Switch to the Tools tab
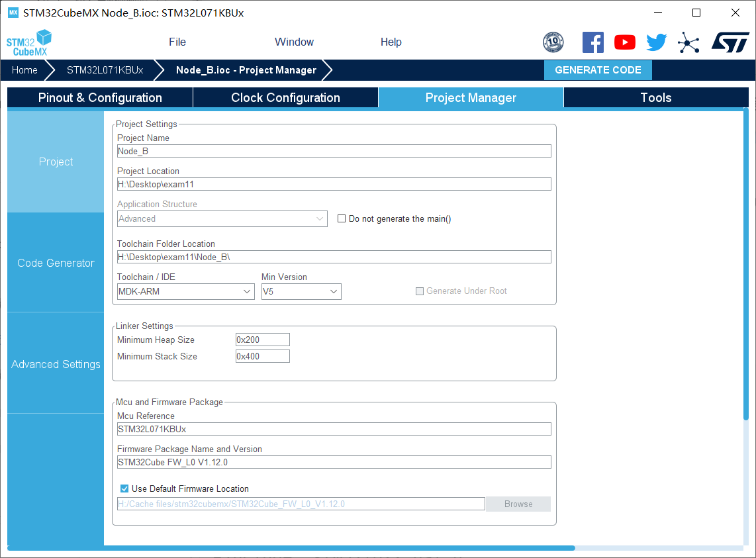 (656, 97)
